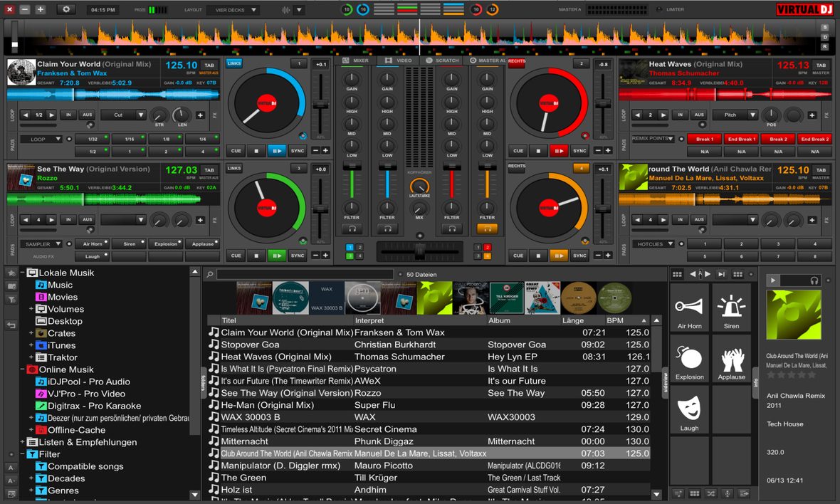
Task: Toggle LINKS assignment on deck 1
Action: tap(234, 63)
